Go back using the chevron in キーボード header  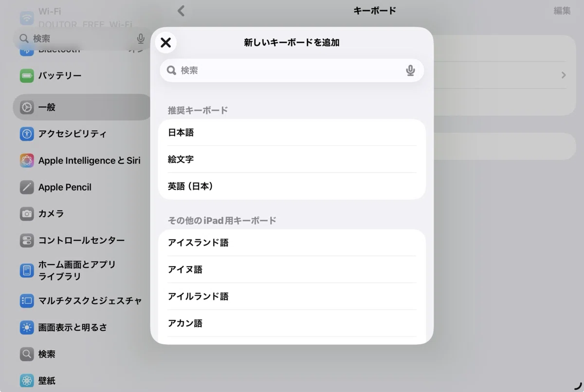pos(181,11)
